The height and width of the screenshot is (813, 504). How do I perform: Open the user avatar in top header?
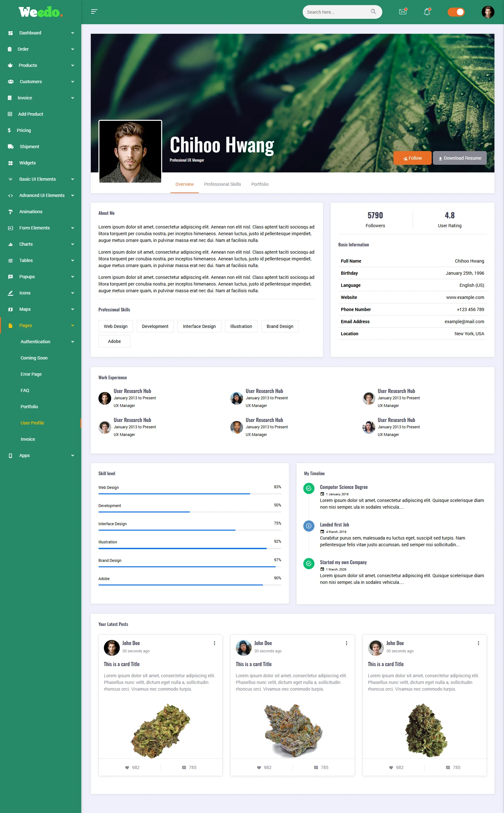(x=488, y=12)
